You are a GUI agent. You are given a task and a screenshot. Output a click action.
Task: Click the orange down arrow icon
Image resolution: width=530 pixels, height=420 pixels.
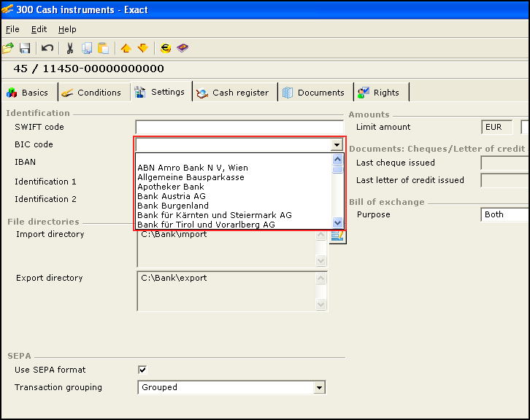pyautogui.click(x=142, y=48)
